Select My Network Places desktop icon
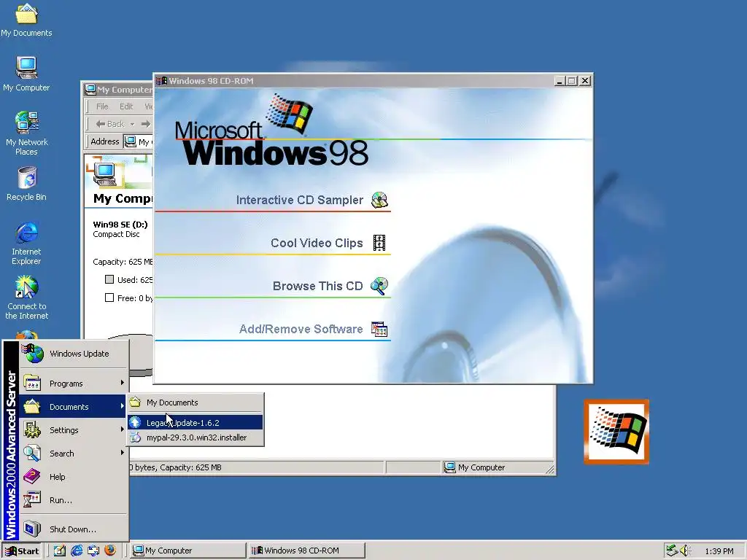 [x=26, y=133]
